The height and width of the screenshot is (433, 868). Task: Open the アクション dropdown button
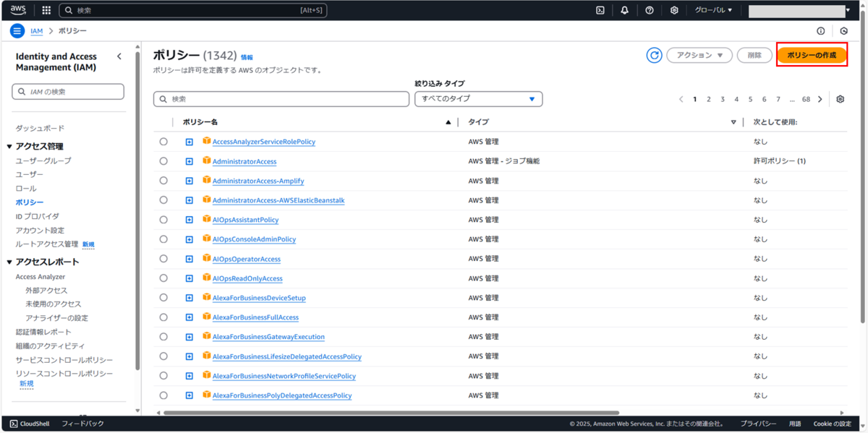tap(699, 55)
